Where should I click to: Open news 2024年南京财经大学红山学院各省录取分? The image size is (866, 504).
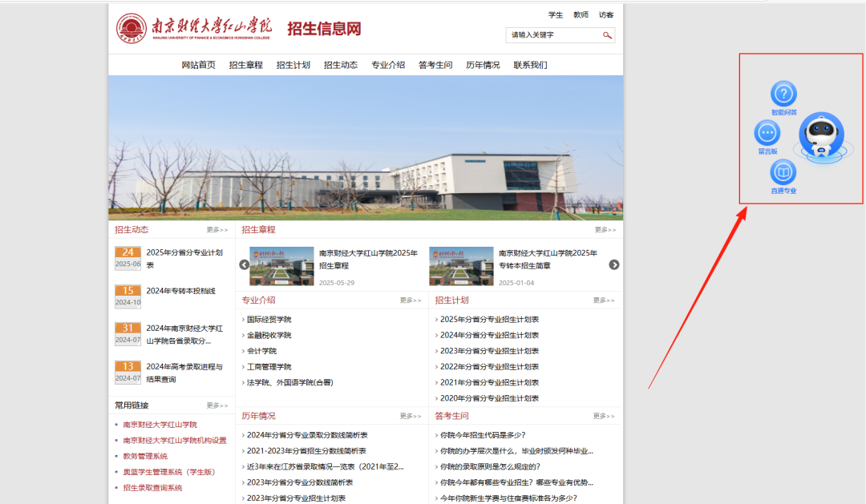pos(184,334)
